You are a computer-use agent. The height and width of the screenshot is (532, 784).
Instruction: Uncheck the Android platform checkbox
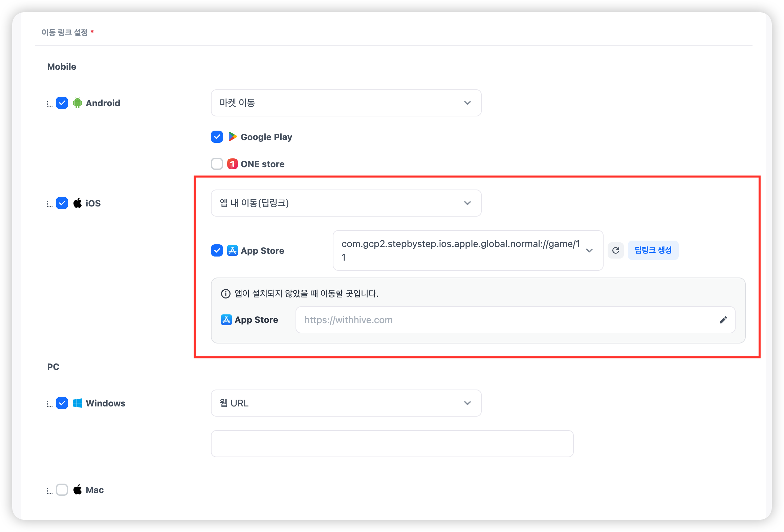click(62, 103)
